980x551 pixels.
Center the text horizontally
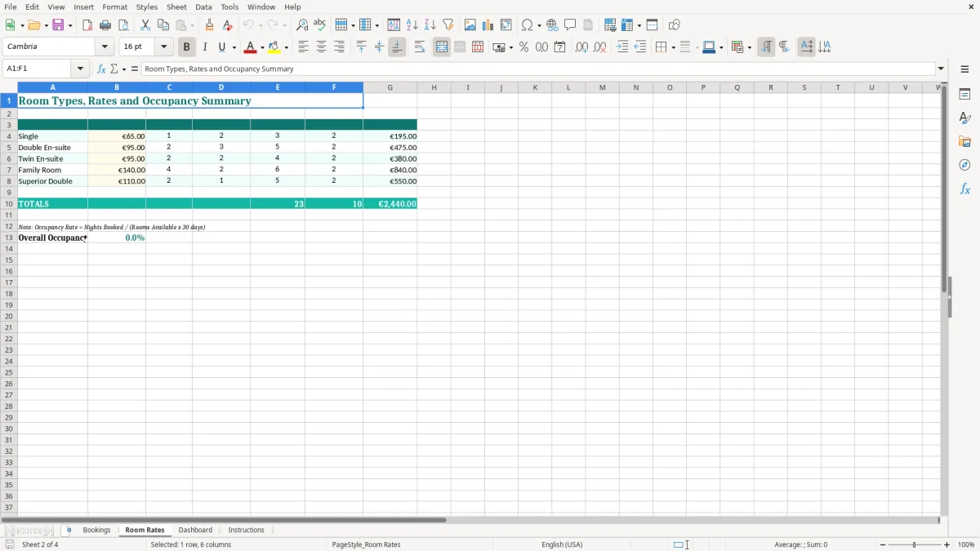tap(322, 47)
